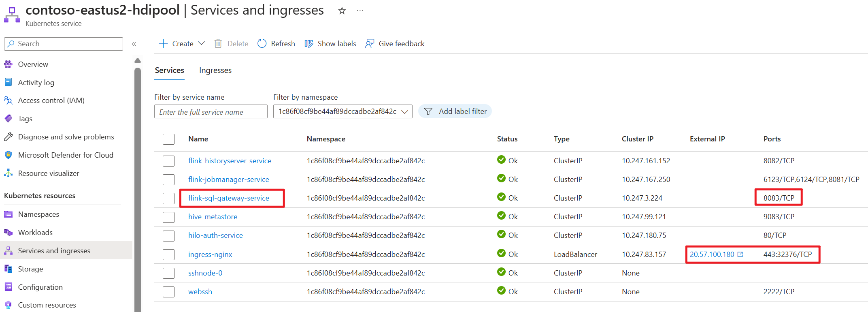Open the sshnode-0 service link
The image size is (868, 312).
coord(205,273)
